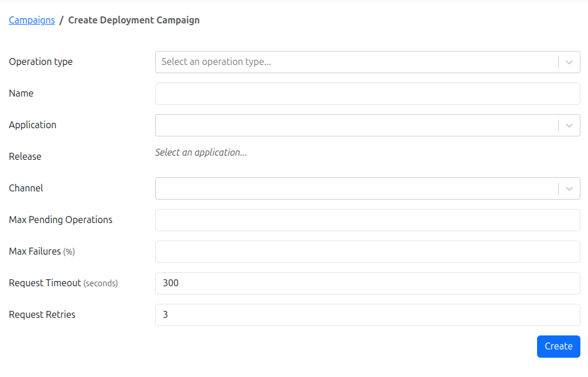Click the Release field label
588x377 pixels.
point(25,156)
